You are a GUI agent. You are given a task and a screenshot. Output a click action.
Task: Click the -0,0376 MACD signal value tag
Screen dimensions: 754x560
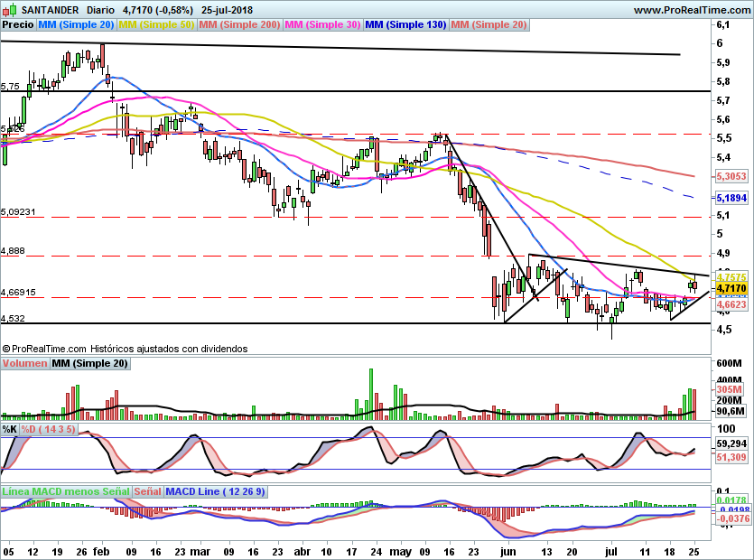coord(732,518)
